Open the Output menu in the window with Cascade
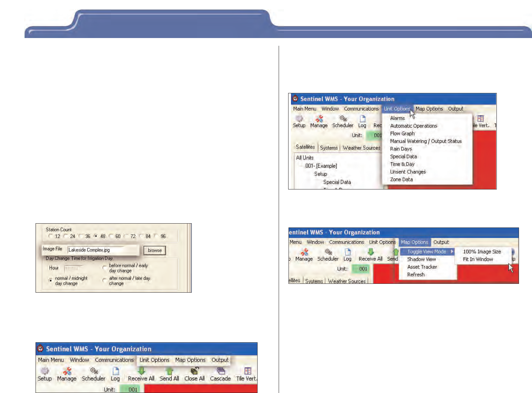The image size is (532, 393). pyautogui.click(x=220, y=360)
